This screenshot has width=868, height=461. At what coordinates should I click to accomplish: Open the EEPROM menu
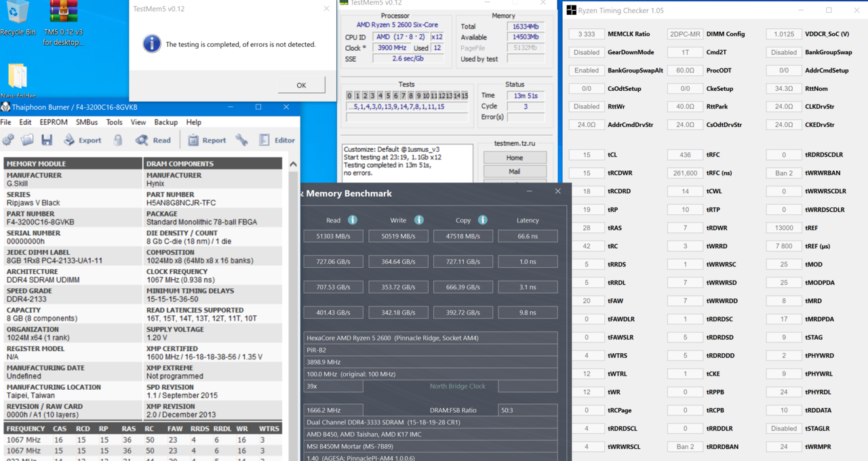[54, 122]
